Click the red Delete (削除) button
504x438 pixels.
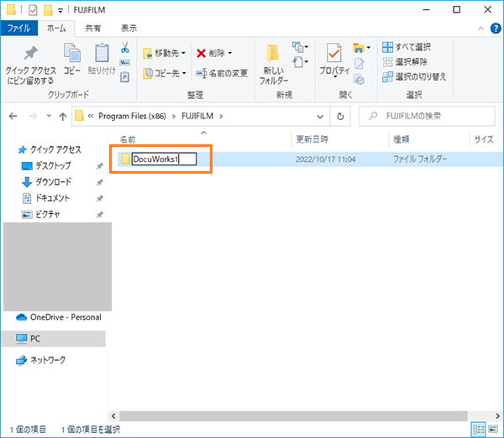[211, 53]
